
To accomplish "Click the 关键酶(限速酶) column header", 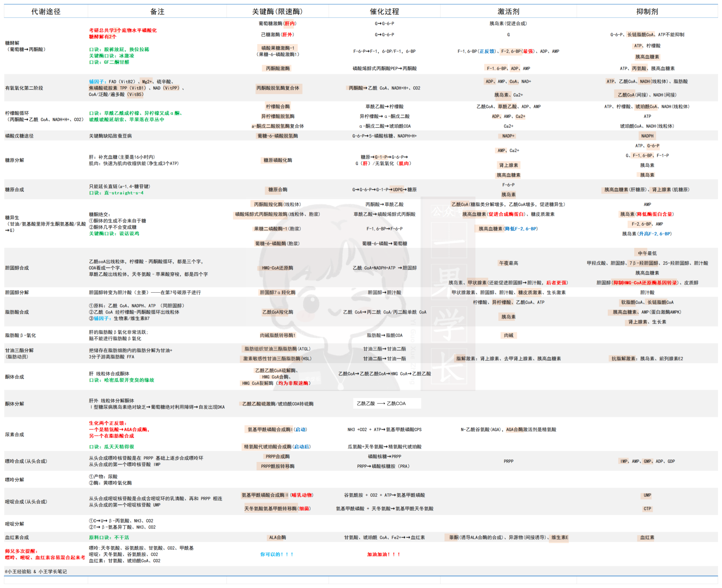I will [277, 11].
